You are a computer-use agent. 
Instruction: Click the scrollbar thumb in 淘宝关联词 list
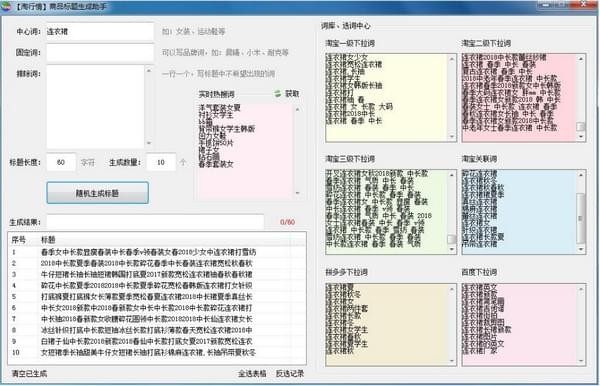[x=581, y=218]
